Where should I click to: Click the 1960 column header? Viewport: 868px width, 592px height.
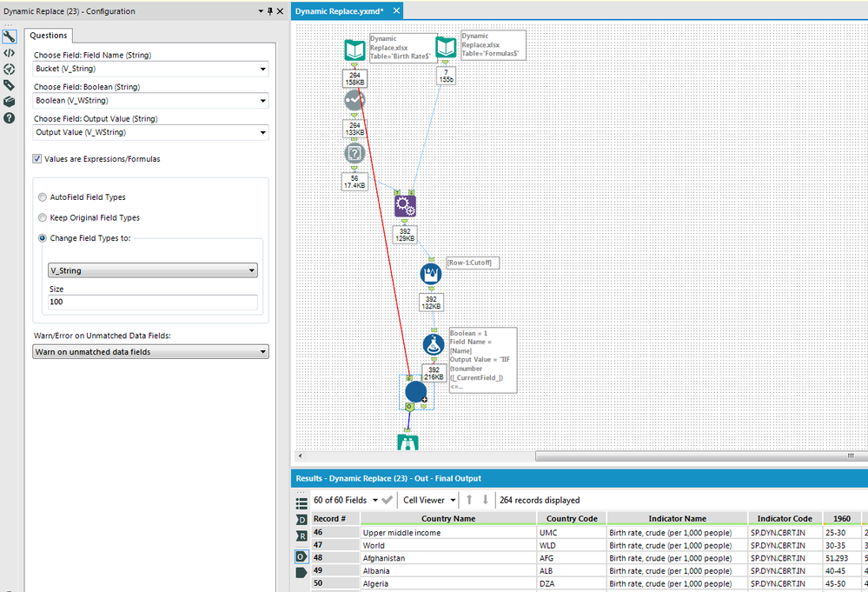(842, 519)
